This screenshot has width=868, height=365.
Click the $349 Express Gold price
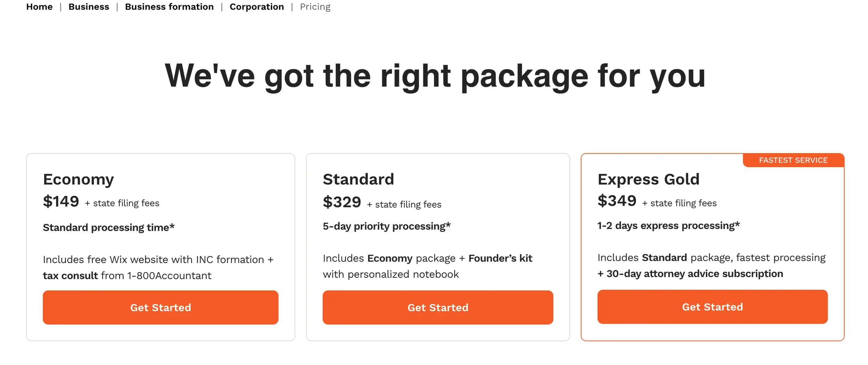pyautogui.click(x=617, y=201)
